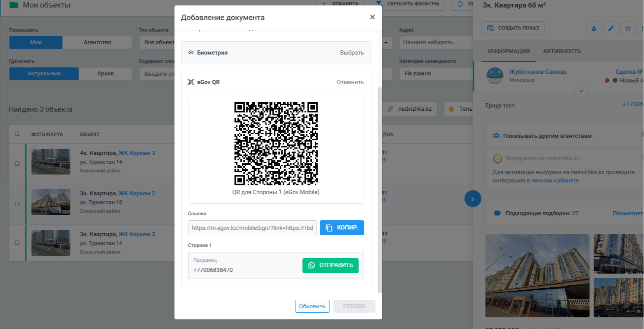Select Архив search scope
This screenshot has width=644, height=329.
click(105, 73)
